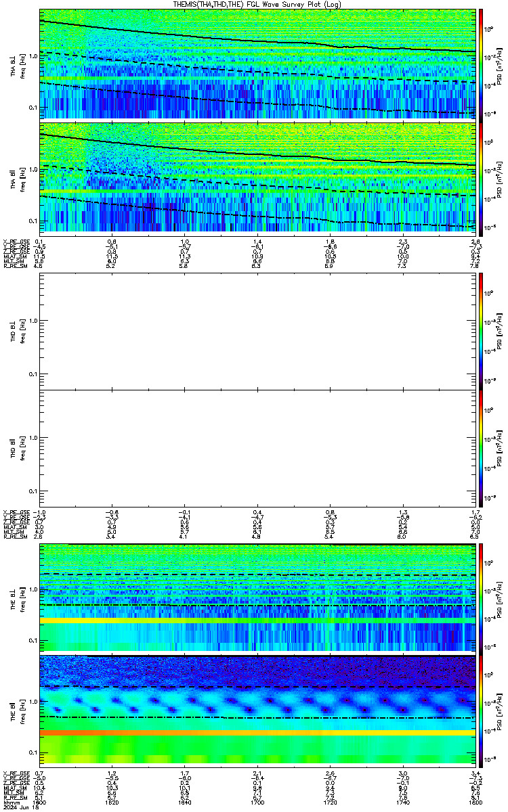Image resolution: width=508 pixels, height=812 pixels.
Task: Click the 1620 time tick label
Action: point(113,802)
